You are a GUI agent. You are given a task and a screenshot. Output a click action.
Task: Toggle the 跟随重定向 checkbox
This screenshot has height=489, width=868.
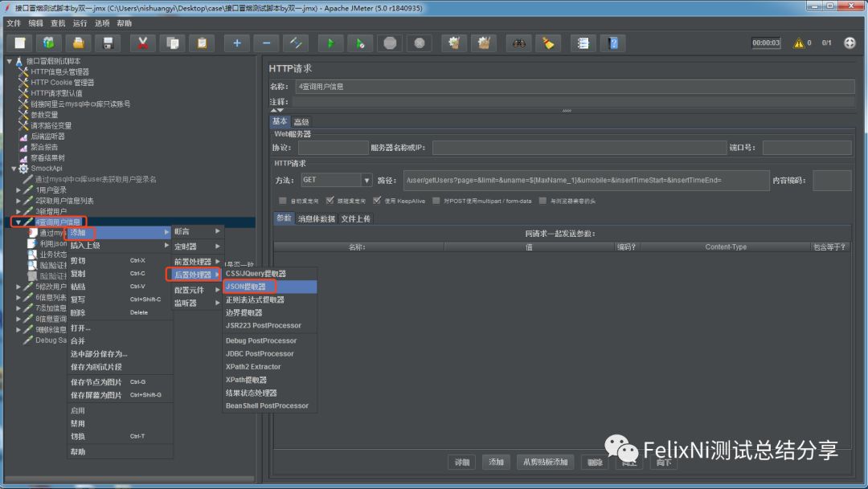[x=330, y=200]
